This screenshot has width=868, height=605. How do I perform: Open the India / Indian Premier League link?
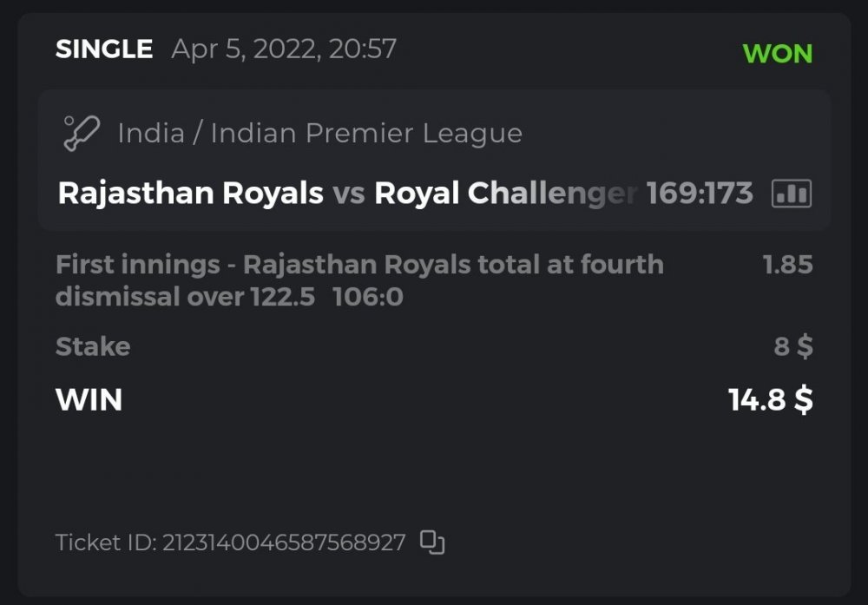click(319, 134)
